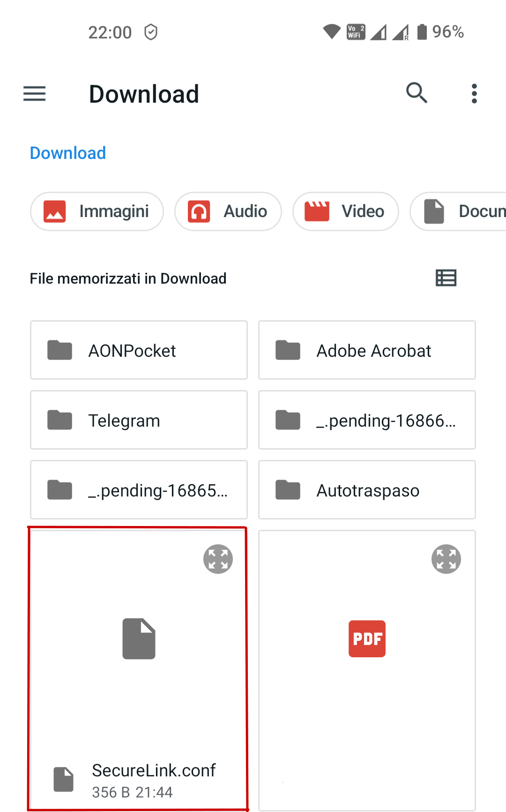The image size is (506, 812).
Task: Tap the Wi-Fi status icon
Action: pos(332,32)
